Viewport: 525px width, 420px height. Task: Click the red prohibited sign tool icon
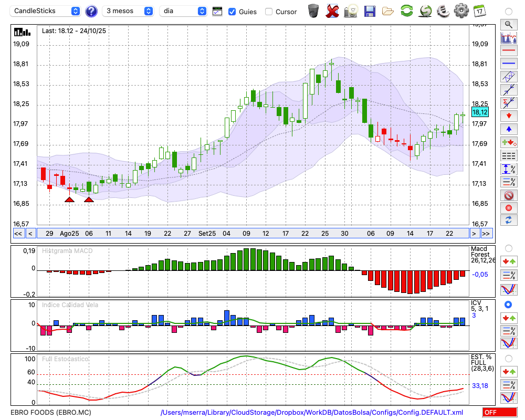[x=508, y=195]
